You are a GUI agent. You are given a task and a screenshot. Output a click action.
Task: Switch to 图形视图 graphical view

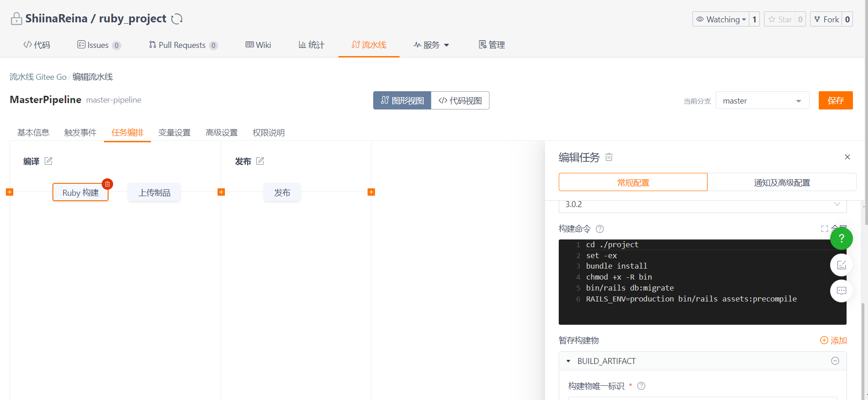click(x=402, y=100)
